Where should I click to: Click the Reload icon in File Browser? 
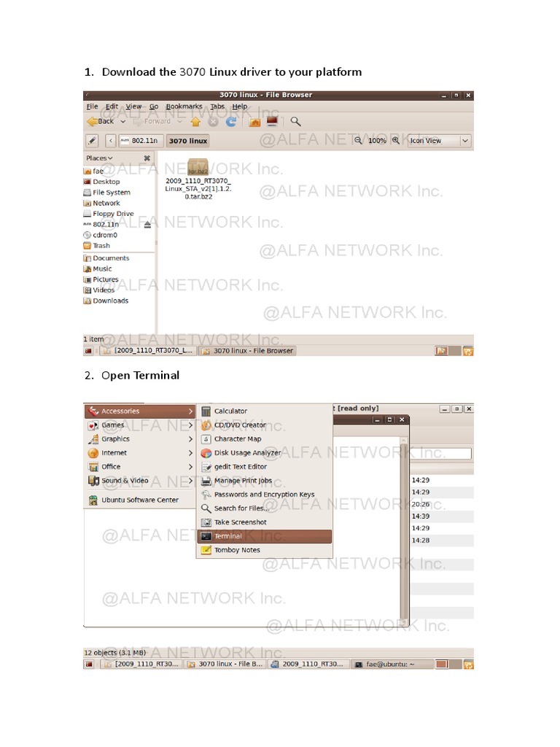pyautogui.click(x=231, y=122)
